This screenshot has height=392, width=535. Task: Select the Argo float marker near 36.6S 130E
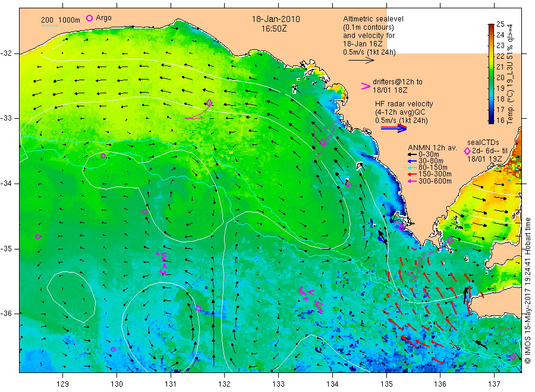coord(114,349)
